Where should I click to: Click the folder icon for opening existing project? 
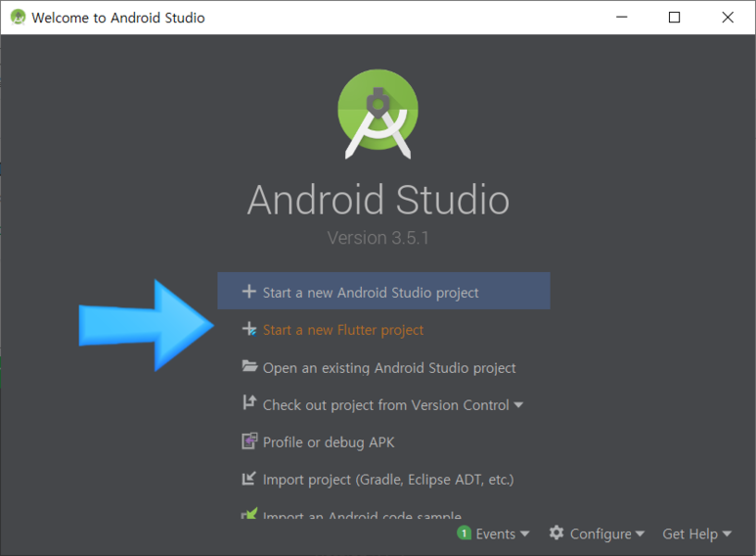point(249,366)
